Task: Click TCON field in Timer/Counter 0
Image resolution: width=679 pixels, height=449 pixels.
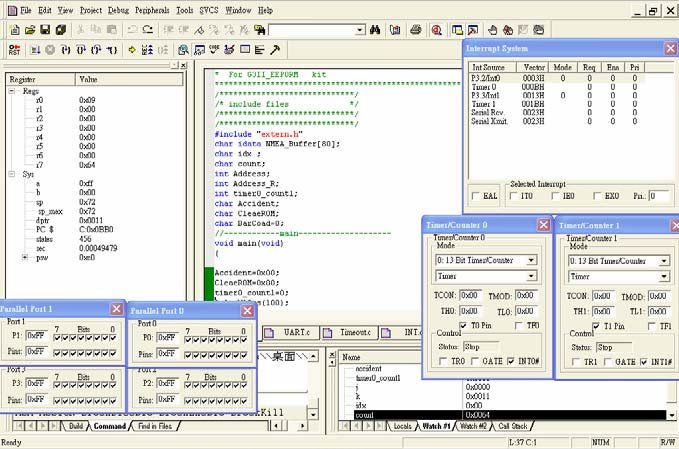Action: tap(470, 295)
